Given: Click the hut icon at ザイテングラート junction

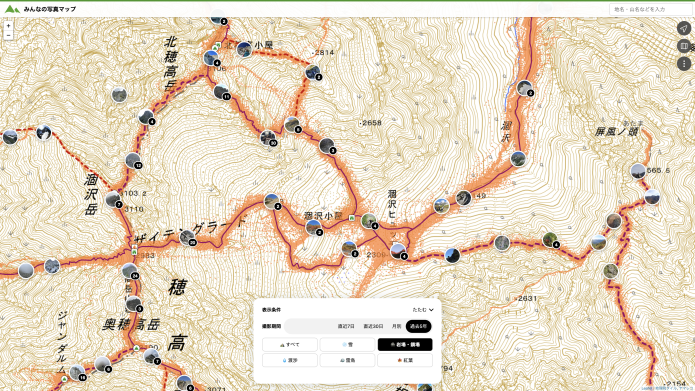Looking at the screenshot, I should [134, 252].
